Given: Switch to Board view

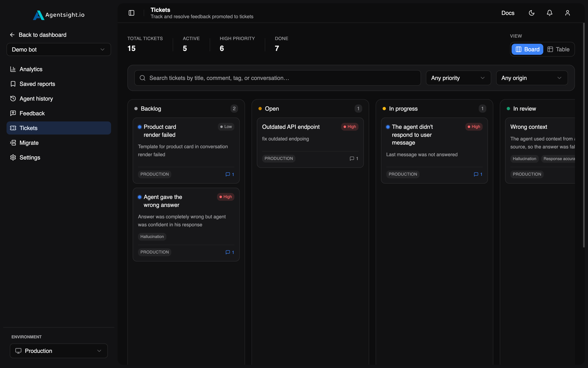Looking at the screenshot, I should pos(527,49).
